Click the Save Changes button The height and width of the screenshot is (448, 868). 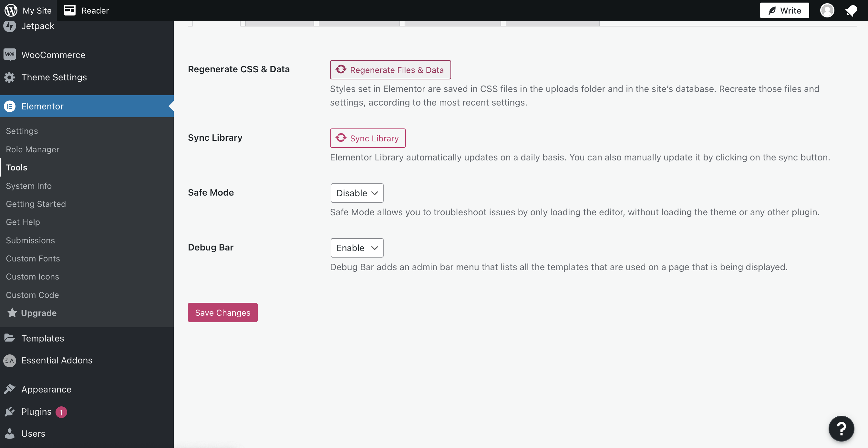click(222, 312)
